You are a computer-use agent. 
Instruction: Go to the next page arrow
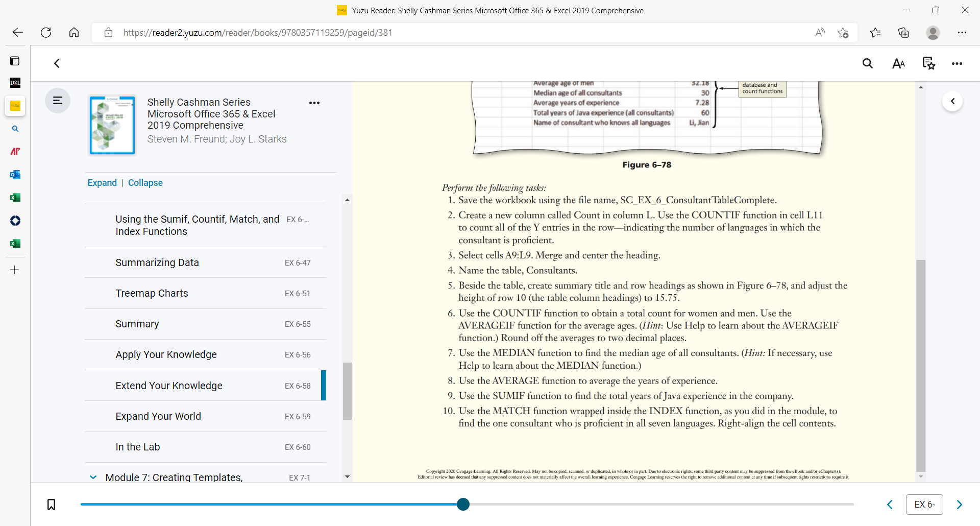(960, 505)
